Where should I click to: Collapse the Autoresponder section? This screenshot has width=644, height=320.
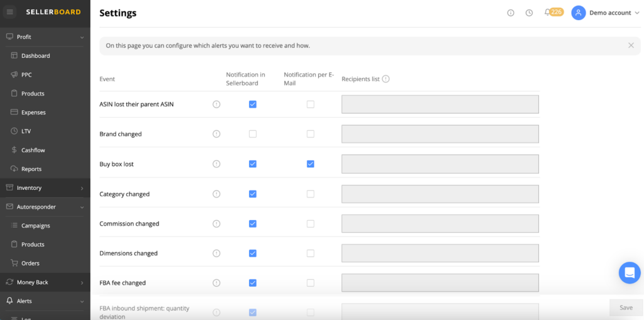[x=82, y=207]
